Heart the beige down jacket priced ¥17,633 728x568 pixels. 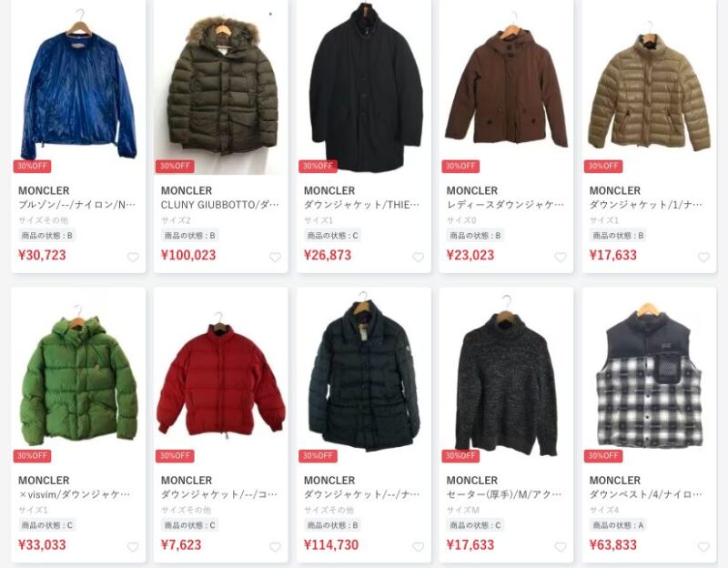(x=703, y=257)
